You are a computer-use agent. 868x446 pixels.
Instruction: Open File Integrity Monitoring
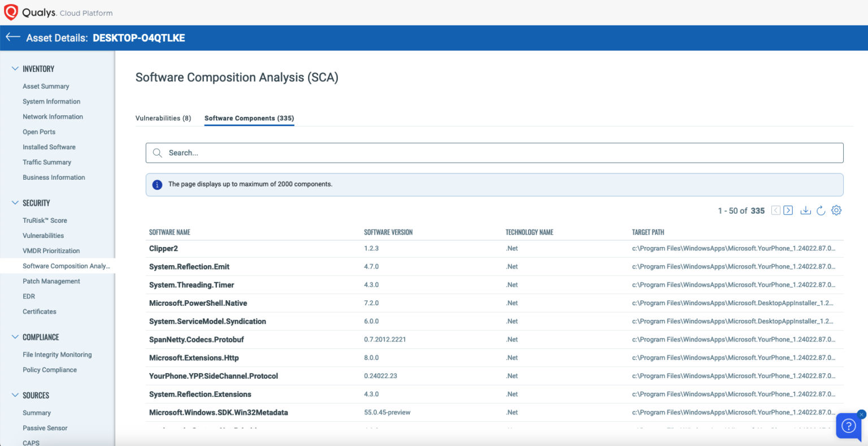click(x=57, y=354)
